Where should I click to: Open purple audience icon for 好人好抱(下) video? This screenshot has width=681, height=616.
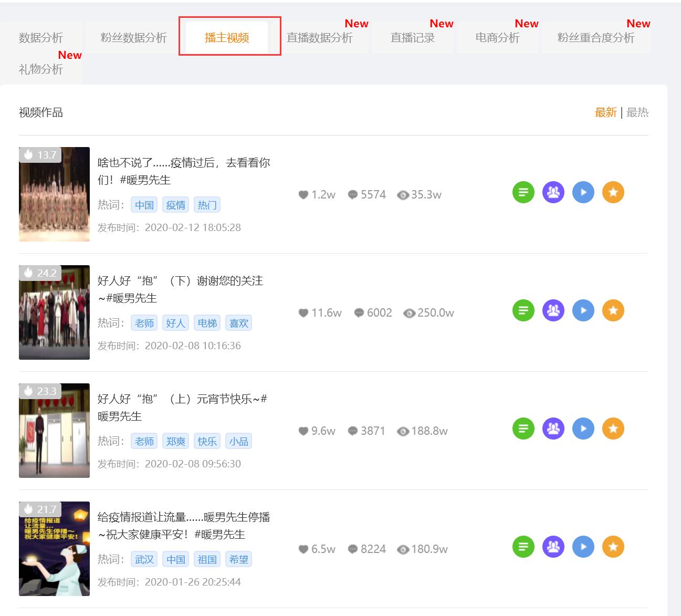coord(553,310)
